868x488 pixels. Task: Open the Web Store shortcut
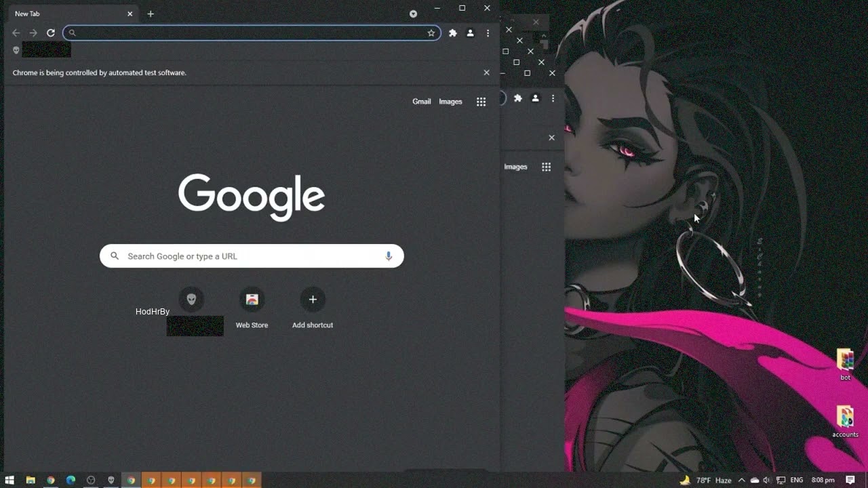tap(252, 308)
